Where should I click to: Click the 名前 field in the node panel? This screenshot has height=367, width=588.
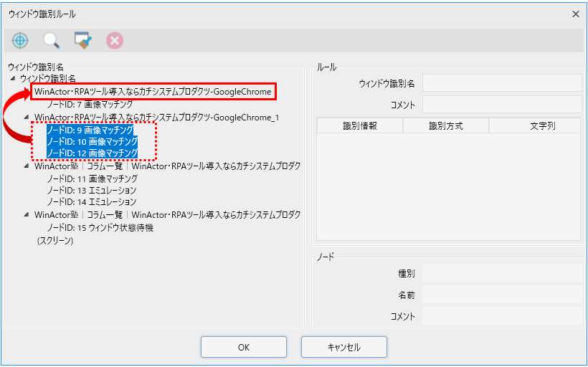tap(502, 295)
